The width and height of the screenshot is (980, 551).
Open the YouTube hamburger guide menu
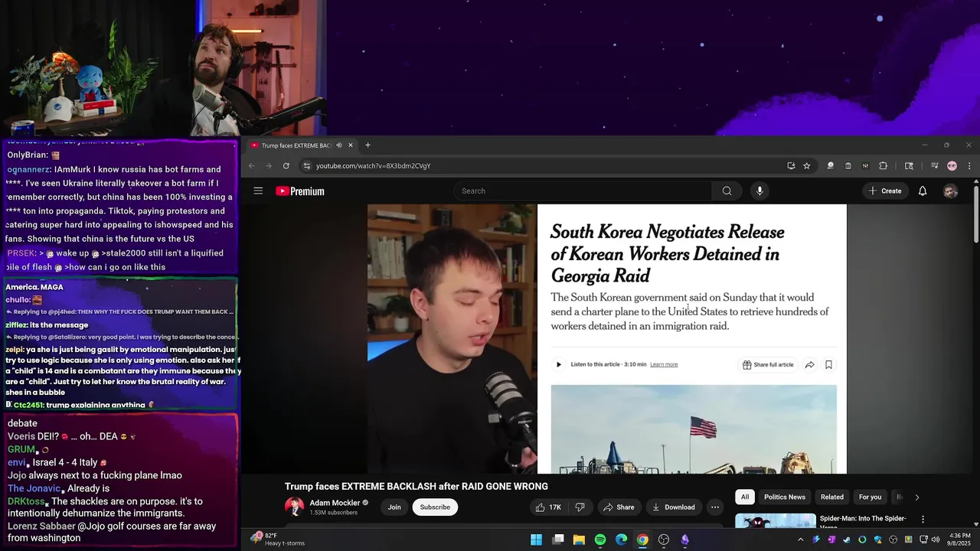pos(258,191)
